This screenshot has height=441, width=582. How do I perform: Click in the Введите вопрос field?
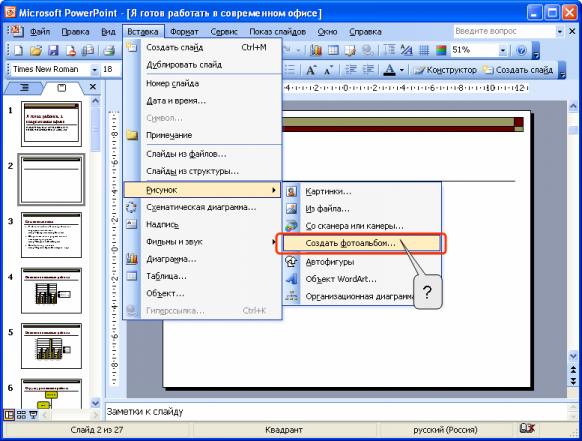click(x=504, y=32)
